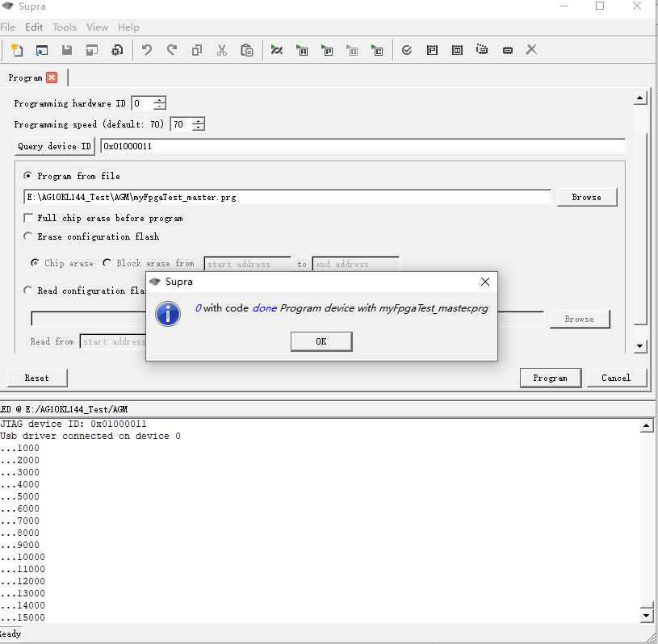Click the log line ...15000
Viewport: 658px width, 644px height.
pos(23,617)
